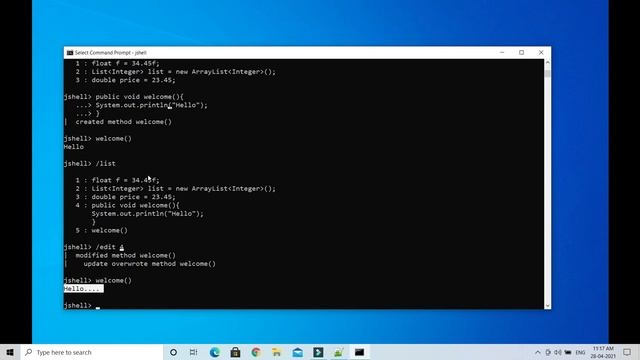
Task: Open the notification Action Center
Action: (627, 352)
